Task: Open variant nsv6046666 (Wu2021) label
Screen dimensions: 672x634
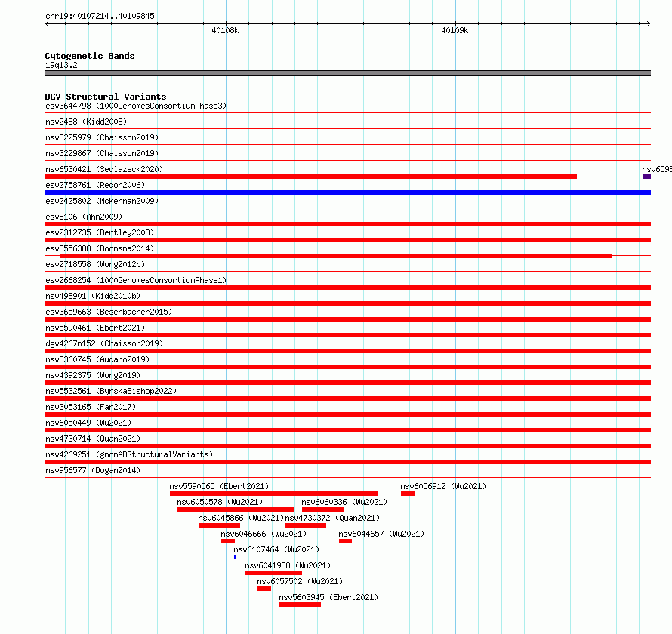Action: pyautogui.click(x=264, y=534)
